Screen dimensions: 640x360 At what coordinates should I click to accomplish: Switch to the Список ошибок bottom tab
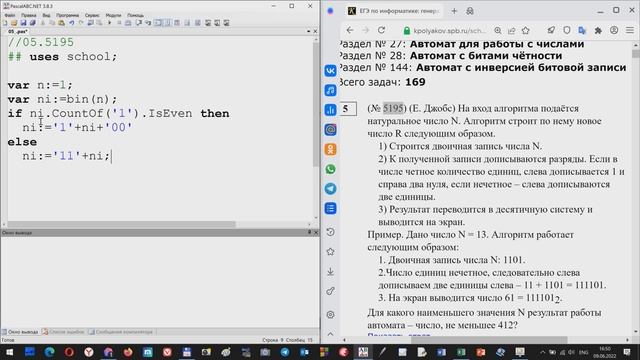pyautogui.click(x=63, y=332)
